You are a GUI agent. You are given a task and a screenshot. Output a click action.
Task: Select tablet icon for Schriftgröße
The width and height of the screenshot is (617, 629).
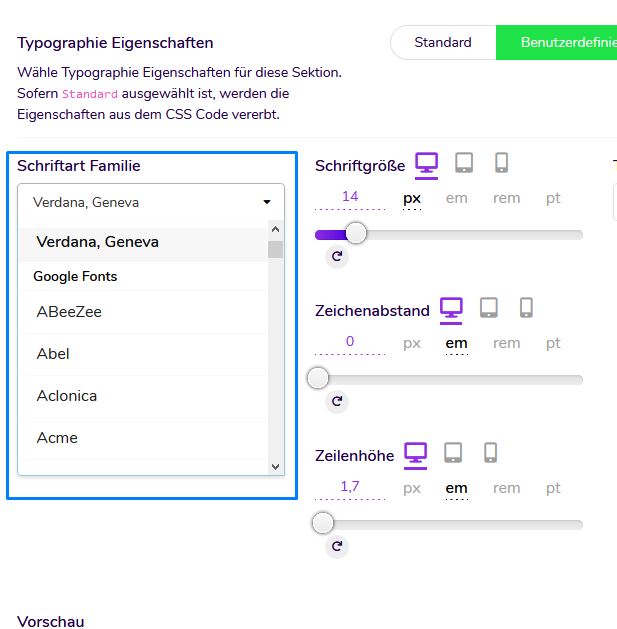464,163
